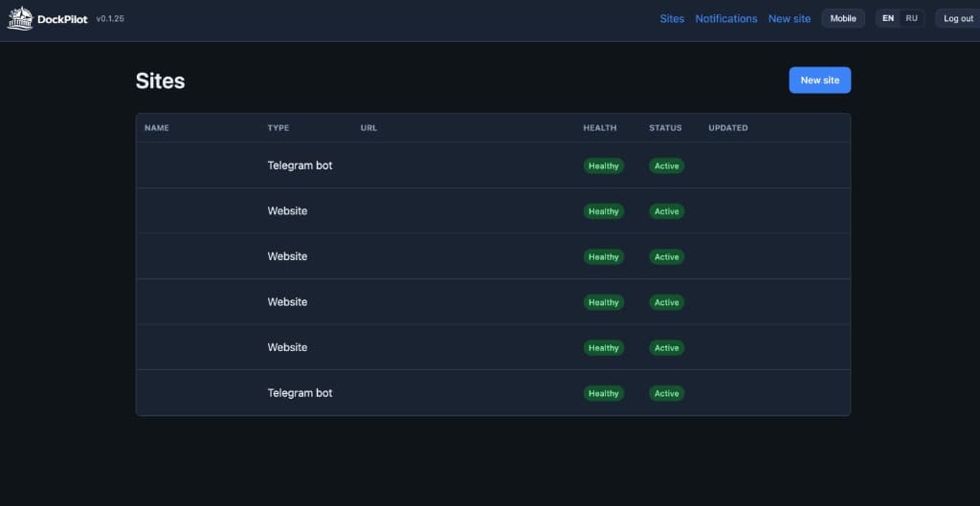Viewport: 980px width, 506px height.
Task: Click Telegram bot in the first table row
Action: coord(300,165)
